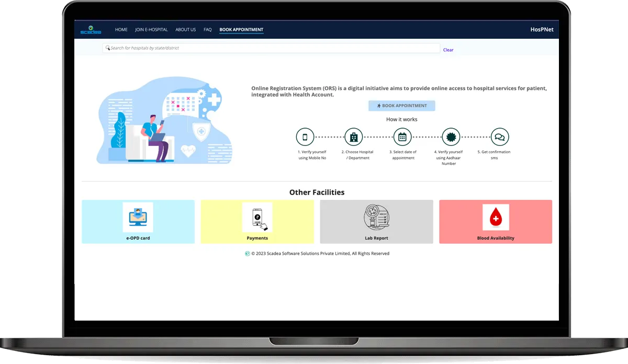Select BOOK APPOINTMENT in the navbar
The image size is (628, 364).
[x=241, y=30]
